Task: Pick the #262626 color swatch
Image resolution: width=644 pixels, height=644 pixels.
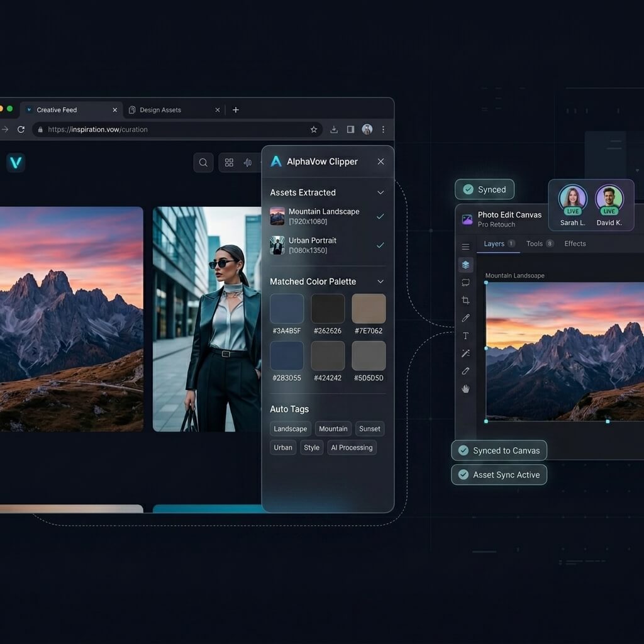Action: click(x=328, y=308)
